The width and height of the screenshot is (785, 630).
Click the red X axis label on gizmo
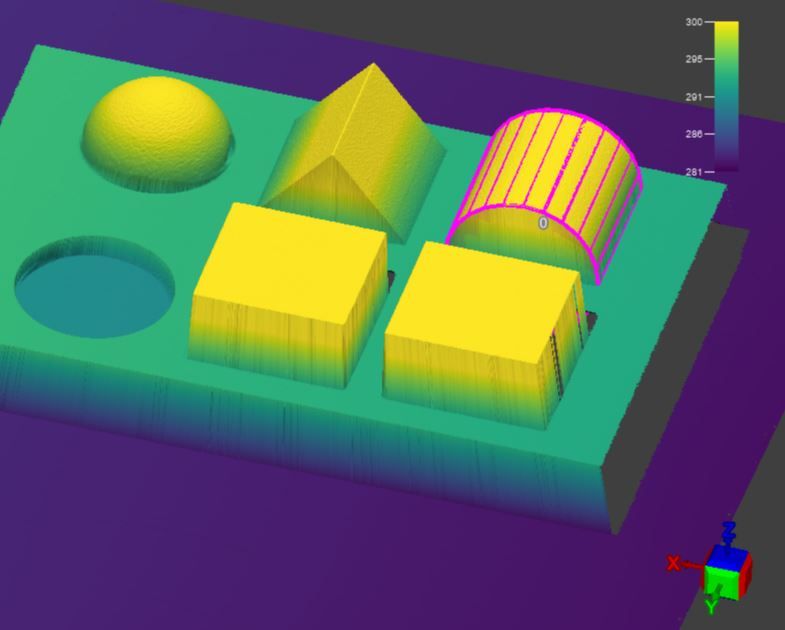[x=673, y=564]
